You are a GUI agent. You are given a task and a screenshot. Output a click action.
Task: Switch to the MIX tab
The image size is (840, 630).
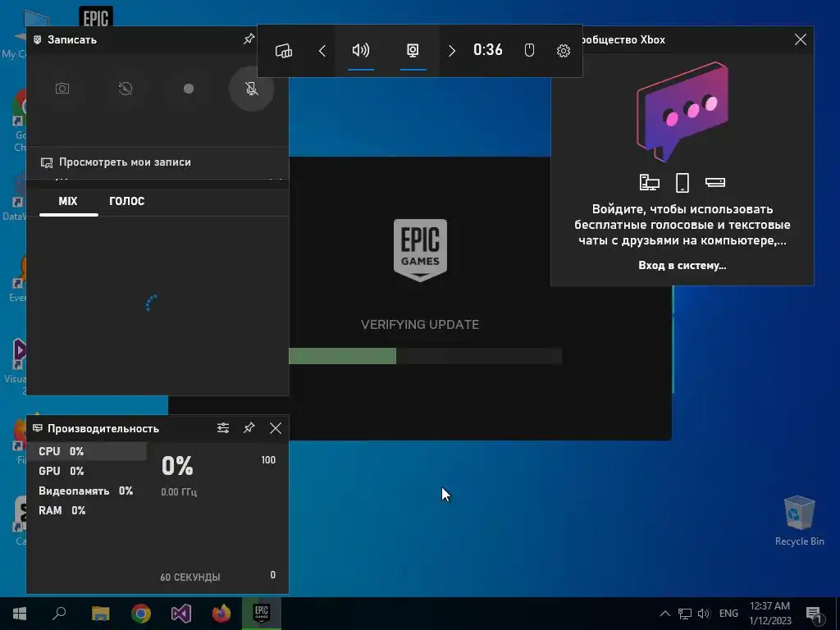tap(68, 202)
